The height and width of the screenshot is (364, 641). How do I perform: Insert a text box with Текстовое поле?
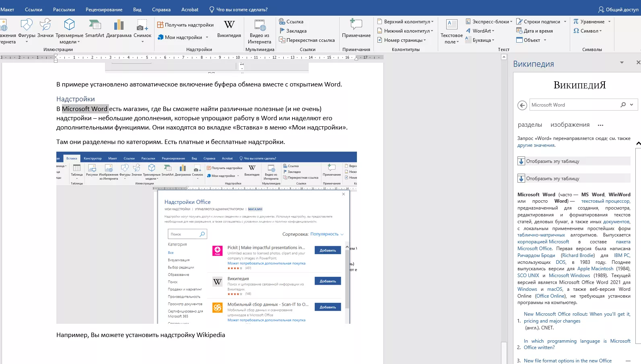pyautogui.click(x=451, y=32)
